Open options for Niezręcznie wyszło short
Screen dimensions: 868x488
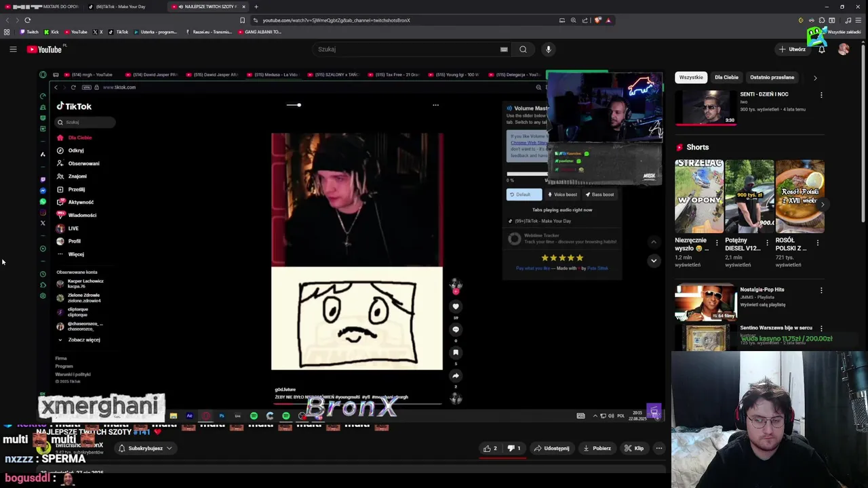(717, 242)
